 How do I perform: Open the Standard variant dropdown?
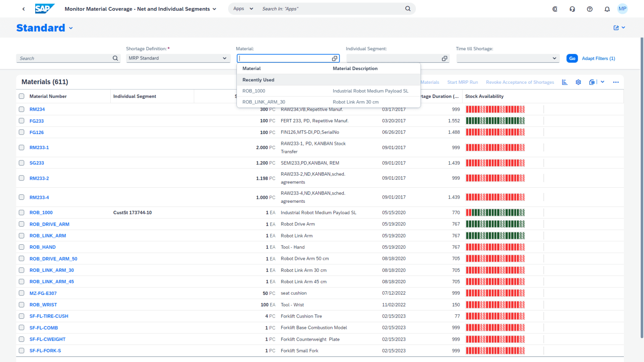tap(70, 28)
